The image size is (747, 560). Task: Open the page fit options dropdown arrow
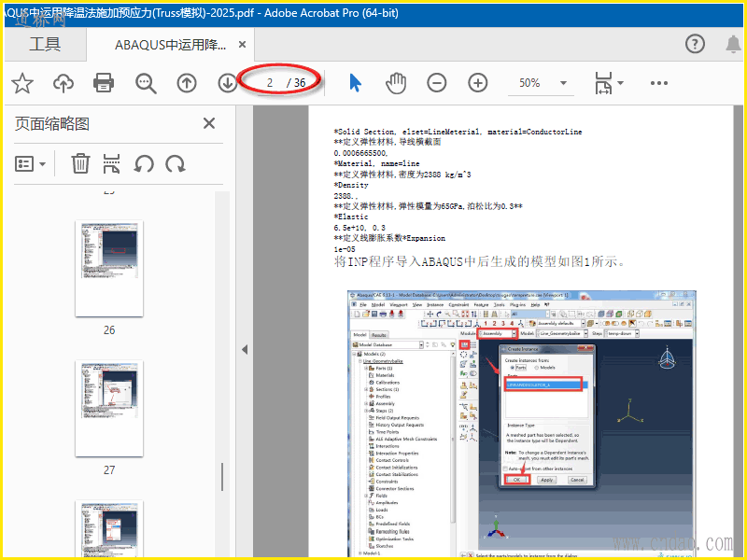[620, 83]
